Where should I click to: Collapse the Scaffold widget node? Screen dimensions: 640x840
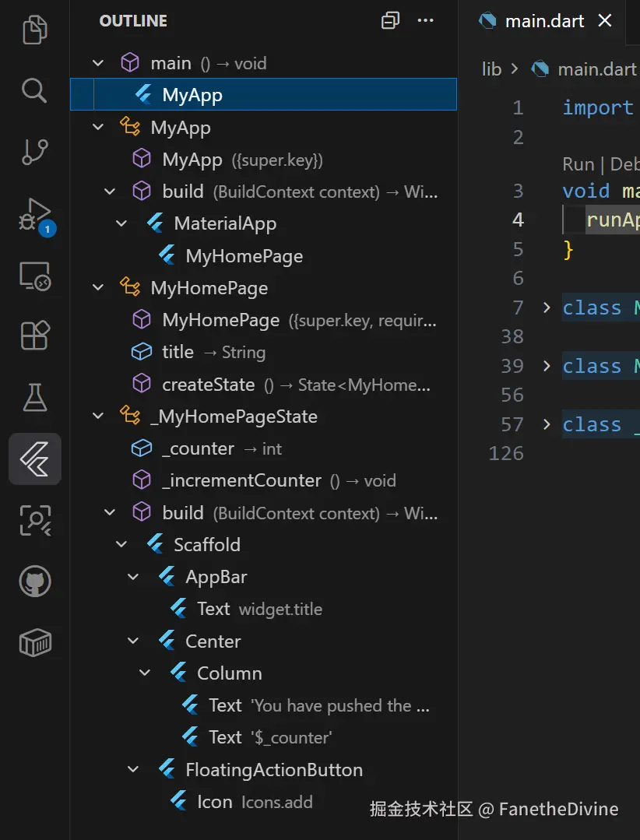[121, 545]
